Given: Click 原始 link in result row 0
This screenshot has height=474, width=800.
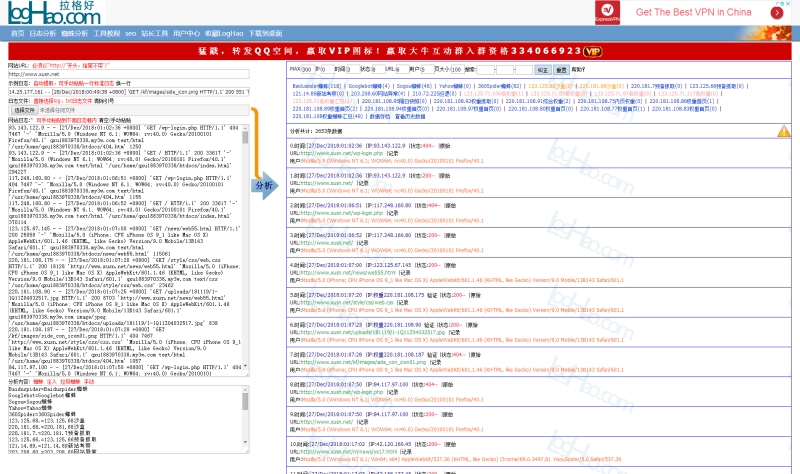Looking at the screenshot, I should coord(445,146).
